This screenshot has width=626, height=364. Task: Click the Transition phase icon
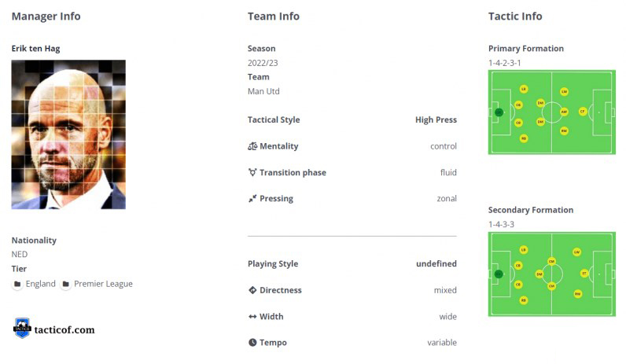pyautogui.click(x=252, y=172)
